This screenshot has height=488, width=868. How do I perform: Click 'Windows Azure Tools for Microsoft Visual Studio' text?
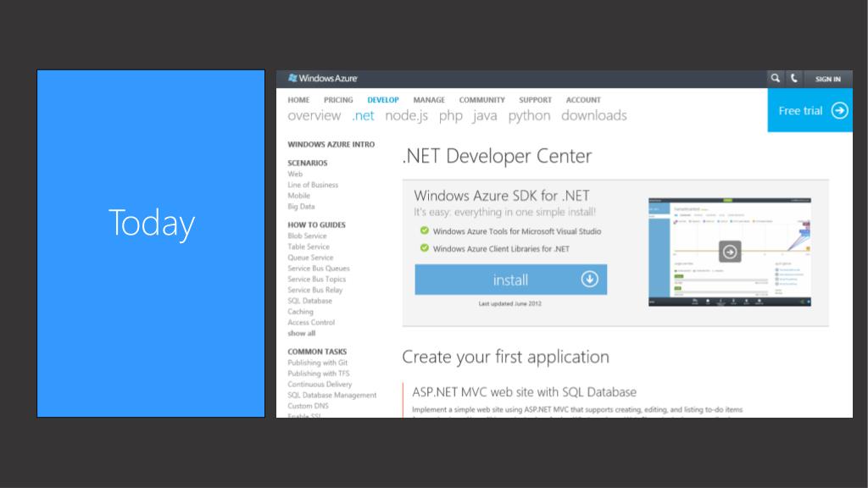click(x=517, y=231)
